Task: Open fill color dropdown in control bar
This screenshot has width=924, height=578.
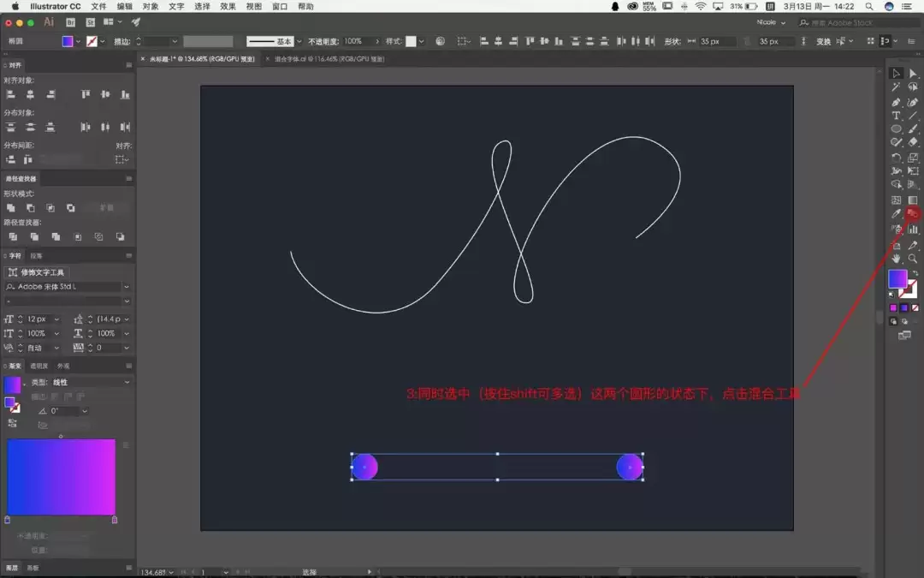Action: click(x=78, y=41)
